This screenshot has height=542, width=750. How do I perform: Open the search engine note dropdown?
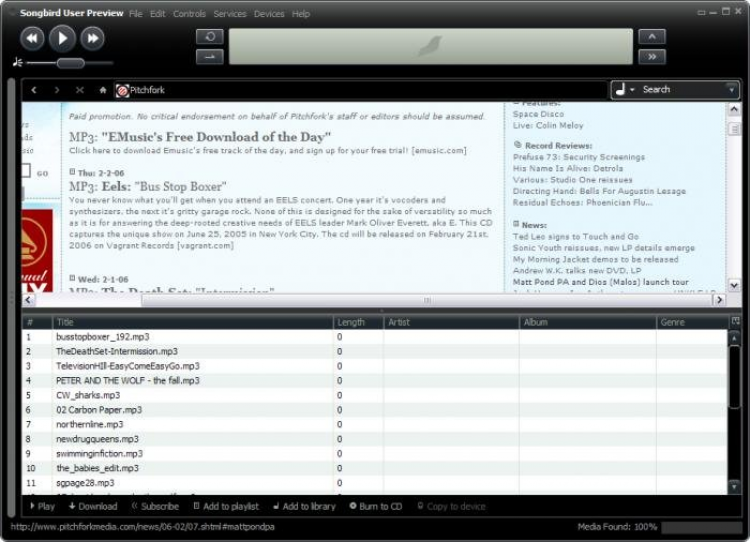tap(625, 89)
